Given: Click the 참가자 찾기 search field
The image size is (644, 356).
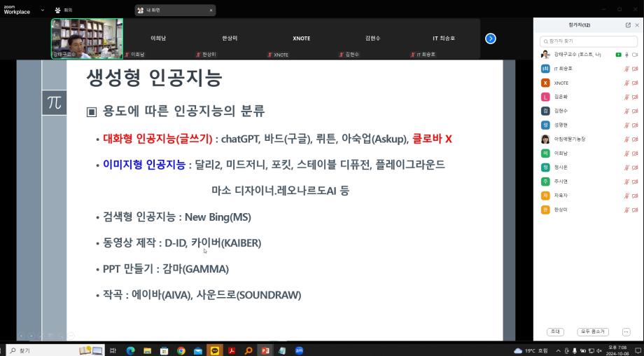Looking at the screenshot, I should (589, 41).
